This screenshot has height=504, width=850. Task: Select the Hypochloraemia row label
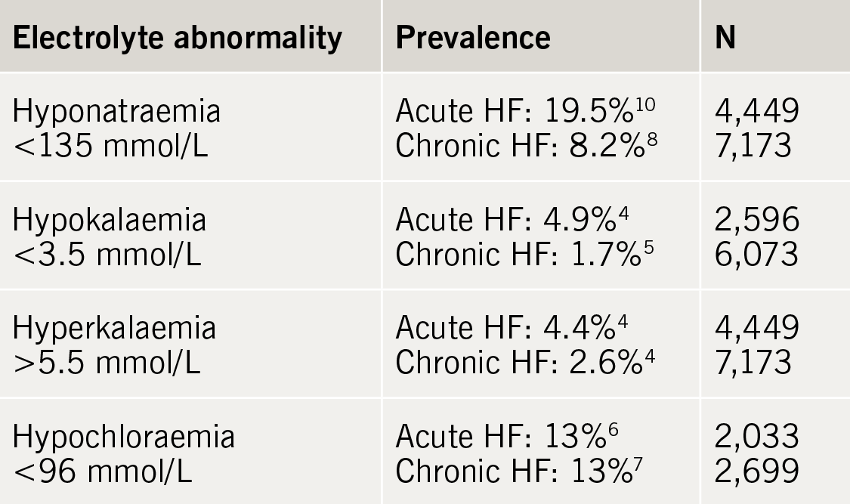pos(124,438)
